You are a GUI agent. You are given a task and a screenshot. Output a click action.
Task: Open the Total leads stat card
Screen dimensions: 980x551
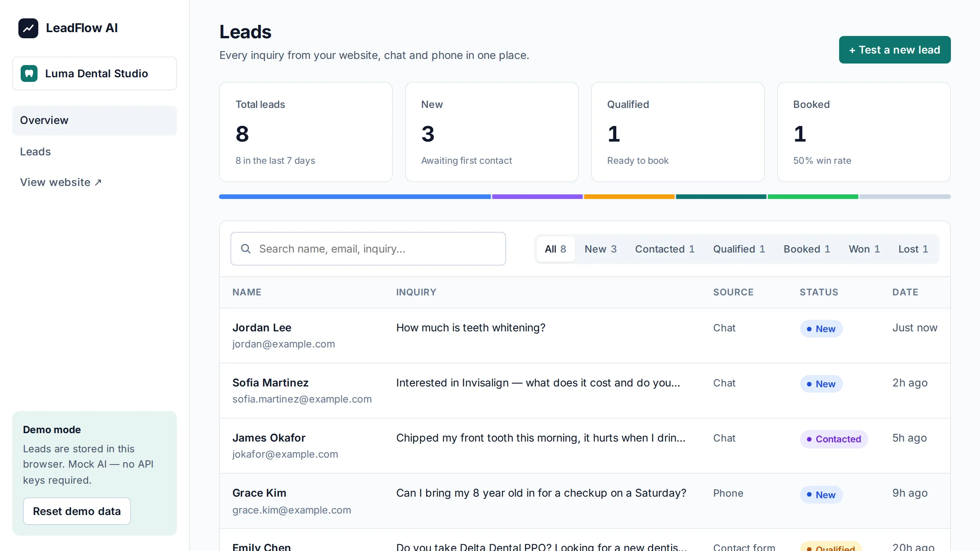306,132
